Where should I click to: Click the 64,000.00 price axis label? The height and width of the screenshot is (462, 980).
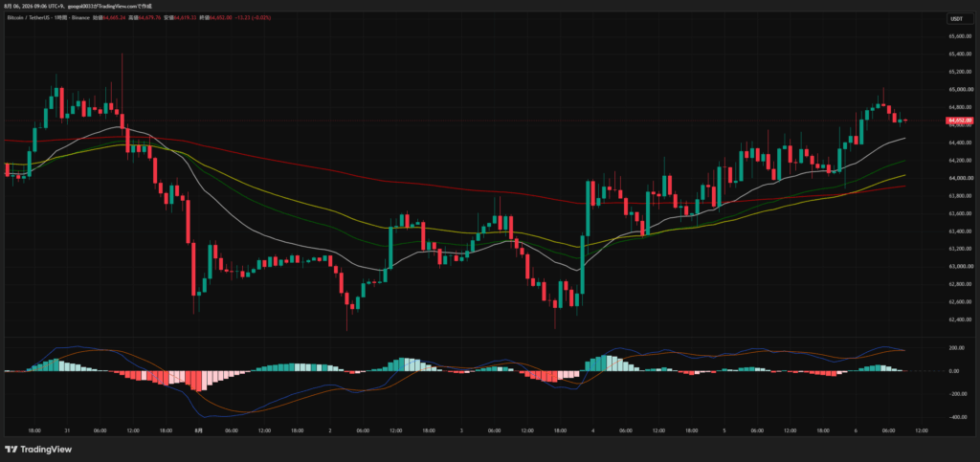coord(959,178)
